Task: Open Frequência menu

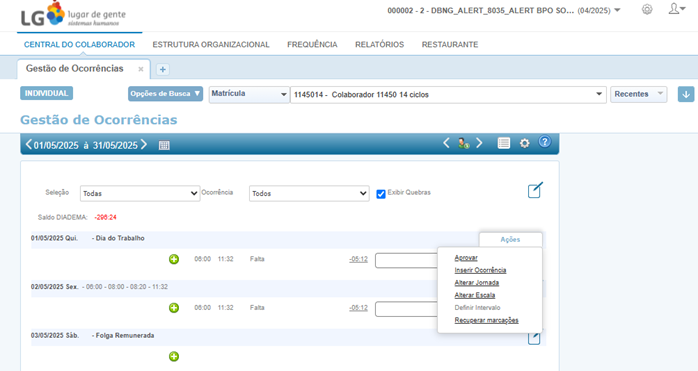Action: 312,45
